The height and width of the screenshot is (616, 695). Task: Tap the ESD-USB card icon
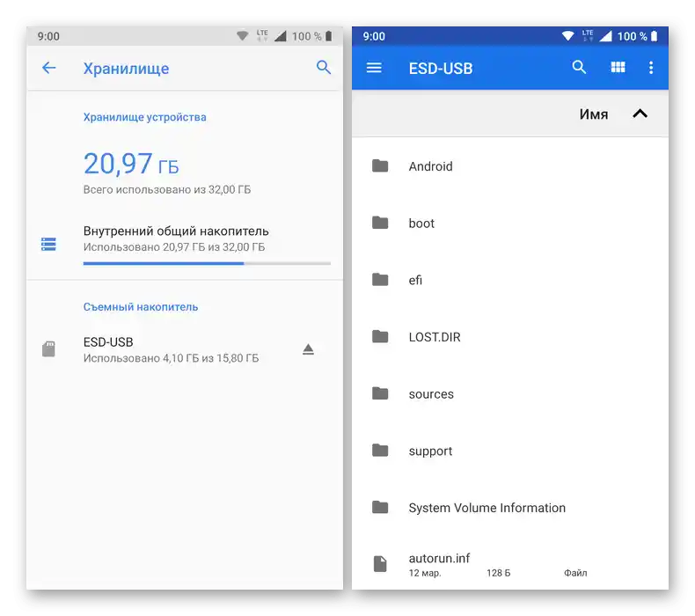48,349
